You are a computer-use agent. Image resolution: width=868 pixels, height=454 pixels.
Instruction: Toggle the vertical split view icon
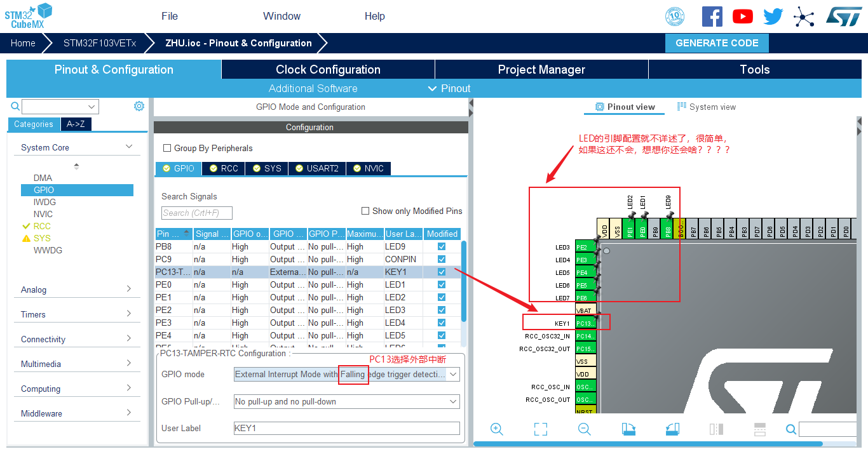coord(716,429)
